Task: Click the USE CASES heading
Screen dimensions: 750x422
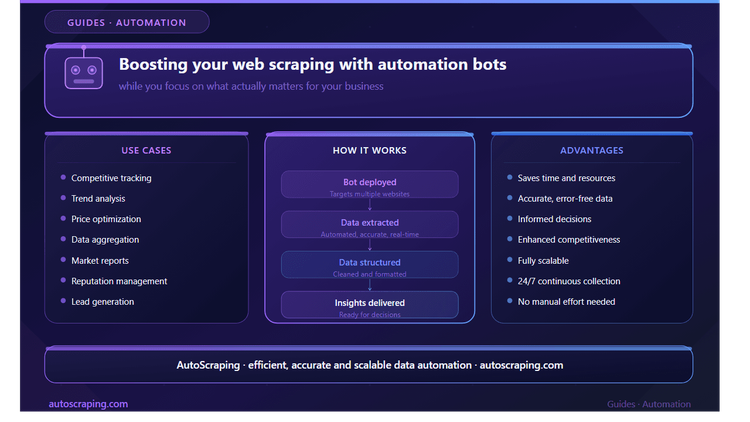Action: point(146,150)
